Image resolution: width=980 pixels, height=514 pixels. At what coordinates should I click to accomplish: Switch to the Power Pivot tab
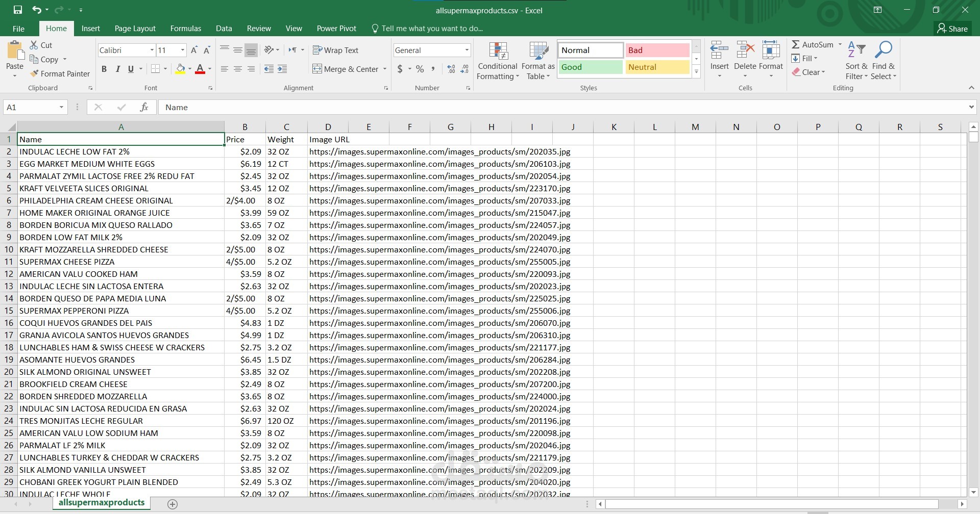[x=336, y=29]
